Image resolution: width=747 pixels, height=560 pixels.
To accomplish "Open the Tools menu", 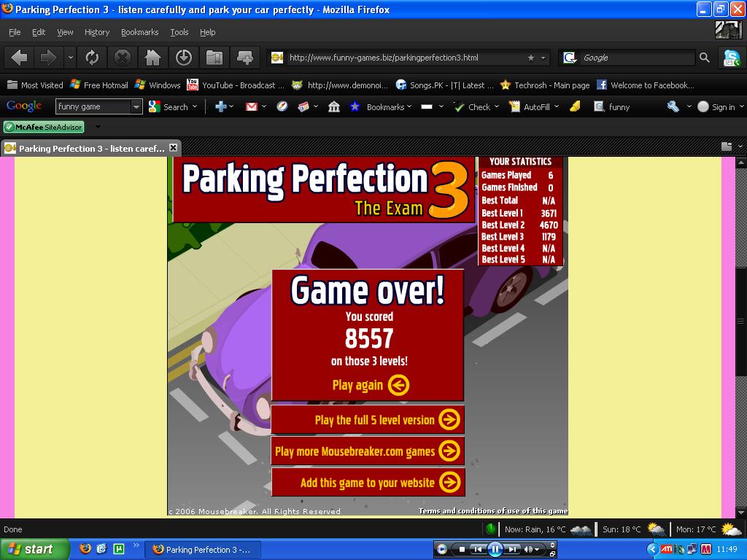I will [179, 32].
